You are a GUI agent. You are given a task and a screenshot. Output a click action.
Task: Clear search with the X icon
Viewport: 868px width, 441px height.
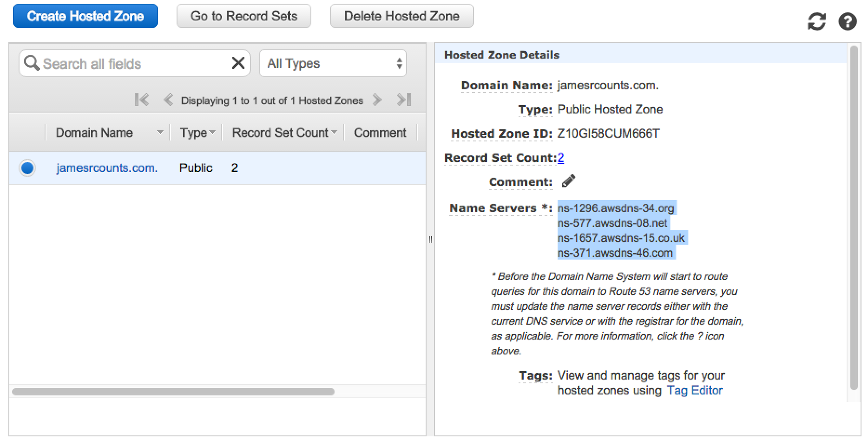pos(238,63)
